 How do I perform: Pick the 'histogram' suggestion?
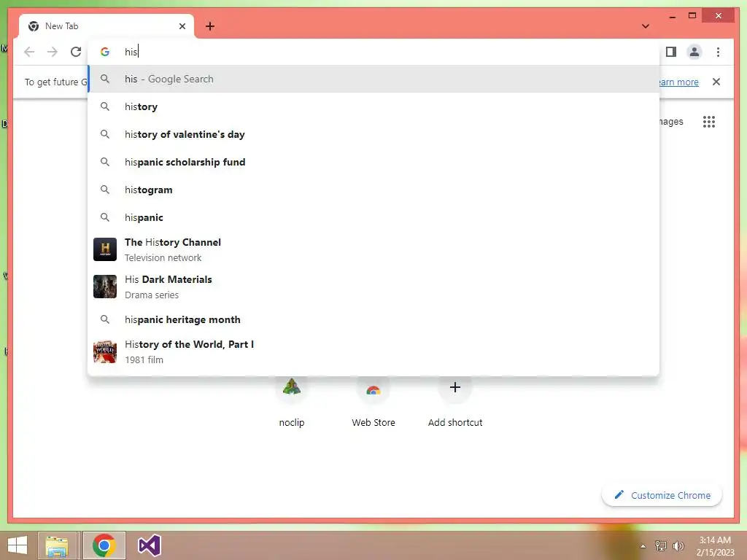point(374,190)
